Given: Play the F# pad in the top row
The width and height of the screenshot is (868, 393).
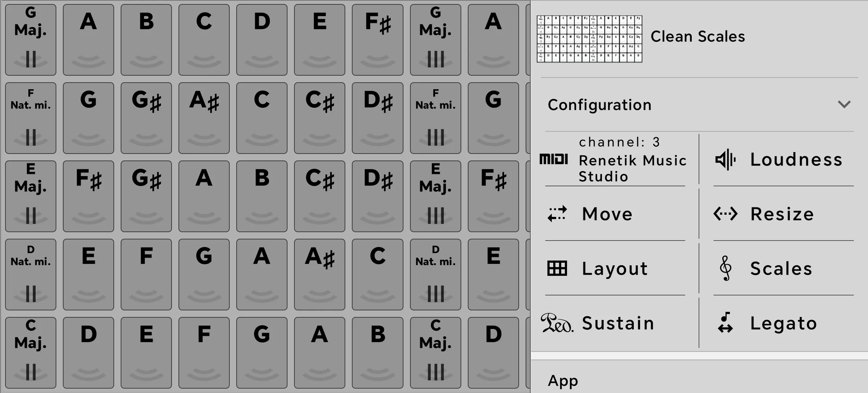Looking at the screenshot, I should tap(377, 40).
